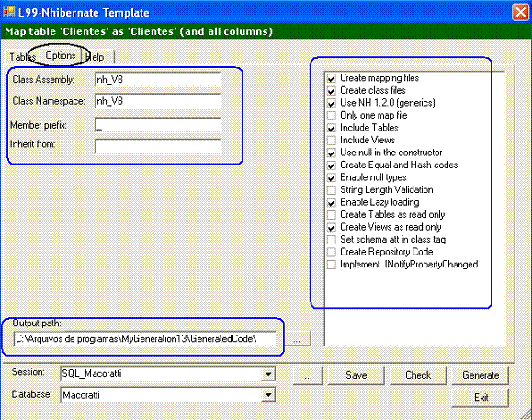This screenshot has height=420, width=532.
Task: Click the Generate button
Action: click(x=481, y=375)
